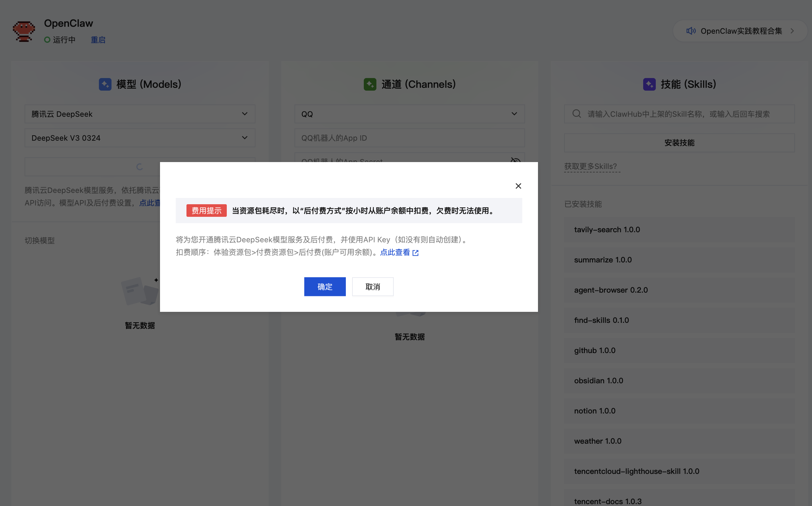The width and height of the screenshot is (812, 506).
Task: Click the magnifier icon in the skill search box
Action: [576, 114]
